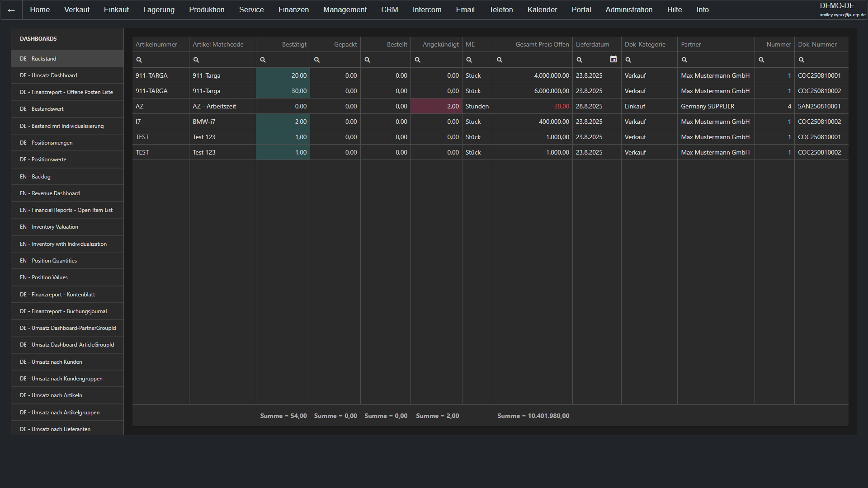Sort by the Gesamt Preis Offen header
Viewport: 868px width, 488px height.
pyautogui.click(x=542, y=44)
